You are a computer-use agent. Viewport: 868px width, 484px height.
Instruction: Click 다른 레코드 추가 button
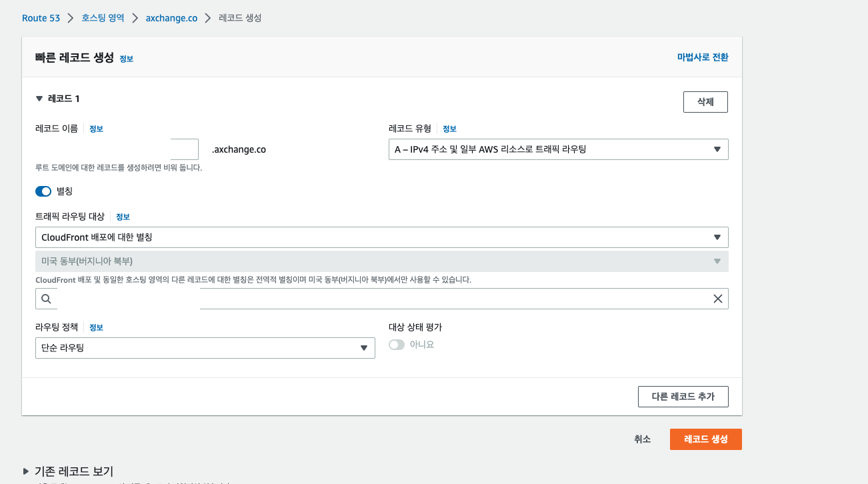683,397
